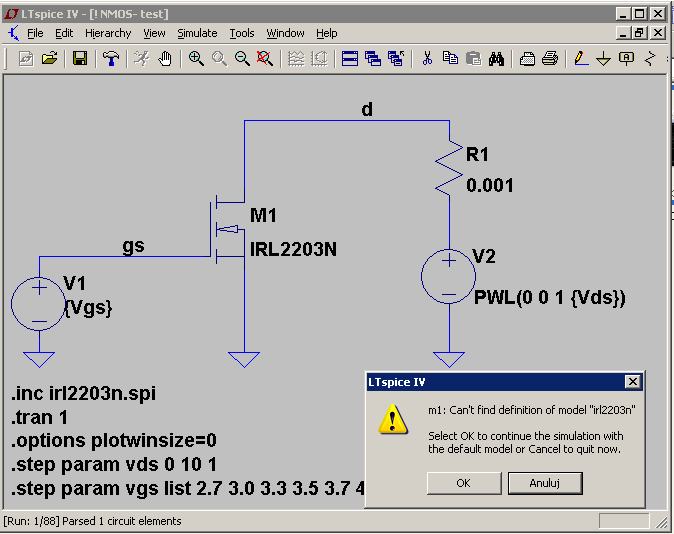This screenshot has height=534, width=674.
Task: Minimize the inner schematic document window
Action: point(624,33)
